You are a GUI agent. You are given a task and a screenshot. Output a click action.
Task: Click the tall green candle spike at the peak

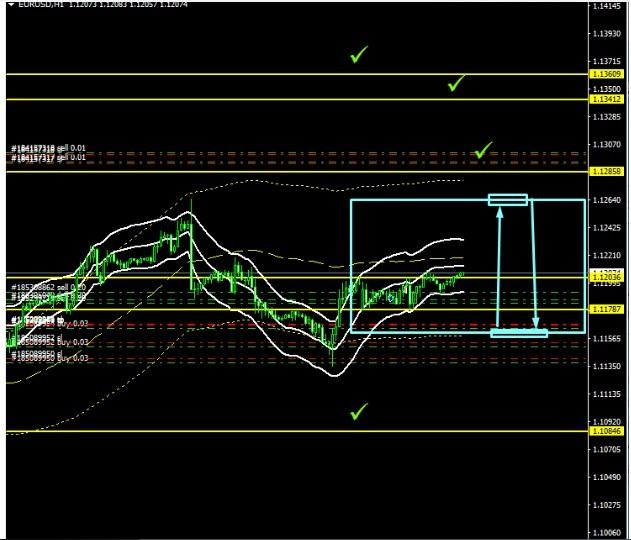click(191, 215)
